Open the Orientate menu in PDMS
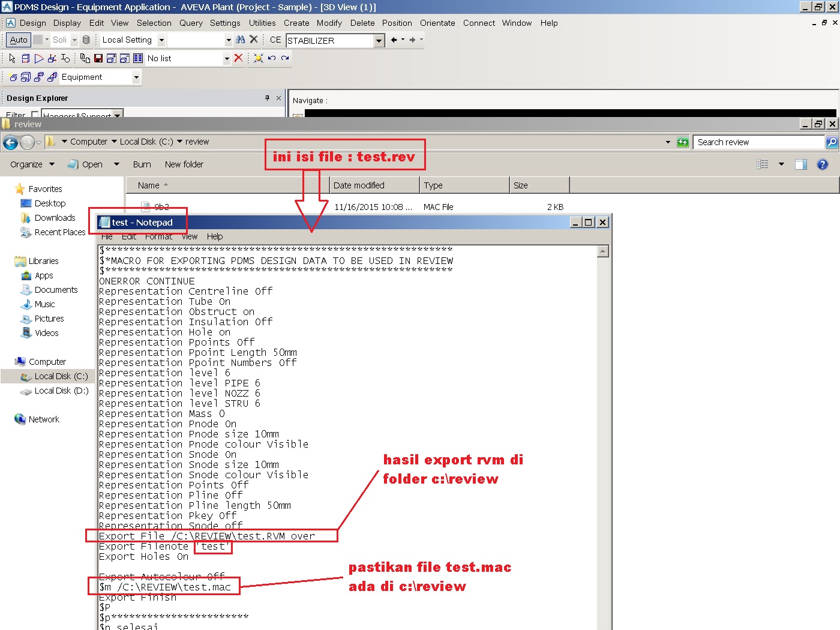The image size is (840, 630). click(437, 23)
